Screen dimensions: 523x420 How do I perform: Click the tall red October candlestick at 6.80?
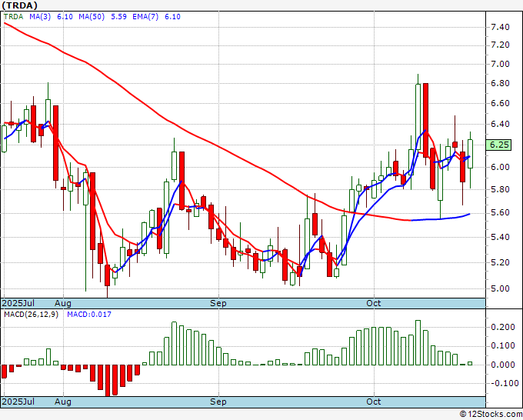(425, 120)
